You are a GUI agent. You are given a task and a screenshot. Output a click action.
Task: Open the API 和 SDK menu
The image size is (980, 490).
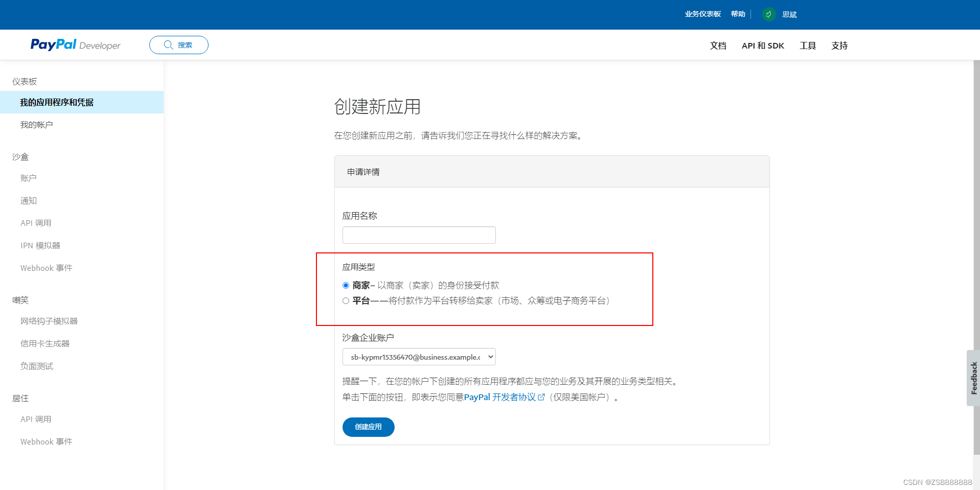(763, 45)
